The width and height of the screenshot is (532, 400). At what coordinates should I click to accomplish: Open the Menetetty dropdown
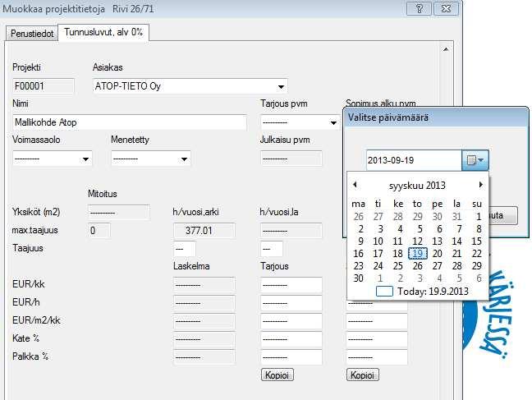point(184,159)
